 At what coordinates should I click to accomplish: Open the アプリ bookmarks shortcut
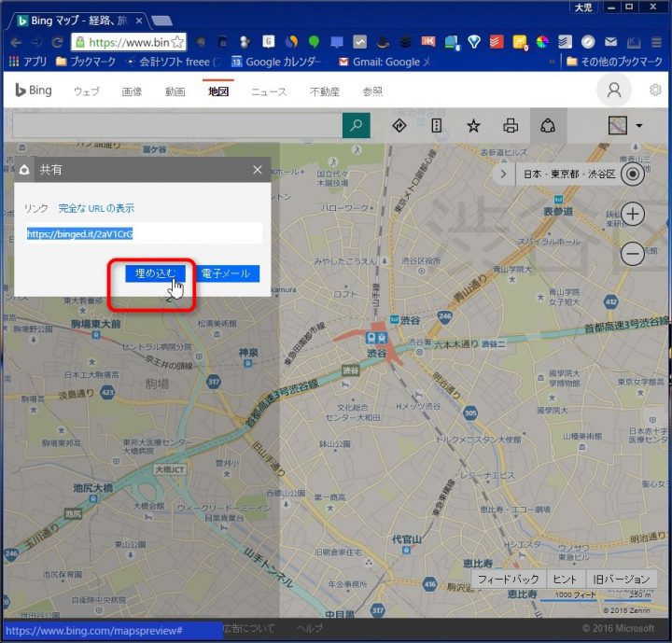pyautogui.click(x=28, y=62)
